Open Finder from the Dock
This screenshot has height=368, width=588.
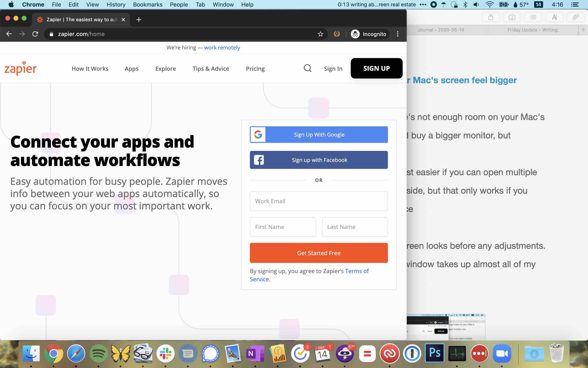[x=31, y=353]
